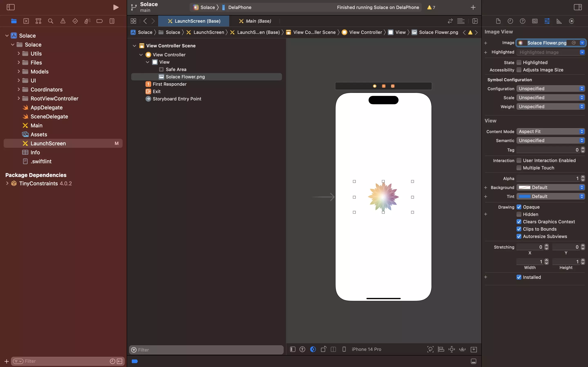Open the symbol Weight dropdown
Screen dimensions: 588x367
coord(551,107)
